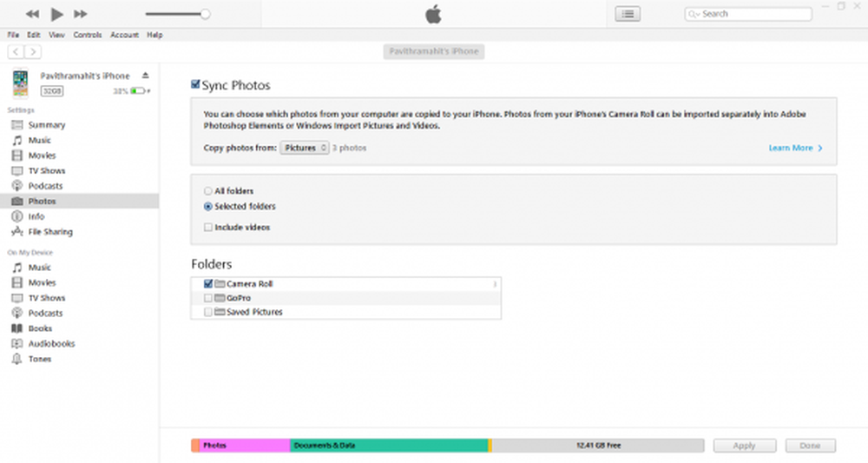The width and height of the screenshot is (868, 463).
Task: Open the Controls menu
Action: point(88,35)
